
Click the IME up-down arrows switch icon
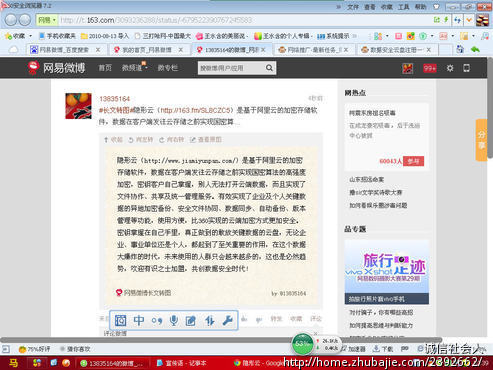(209, 320)
